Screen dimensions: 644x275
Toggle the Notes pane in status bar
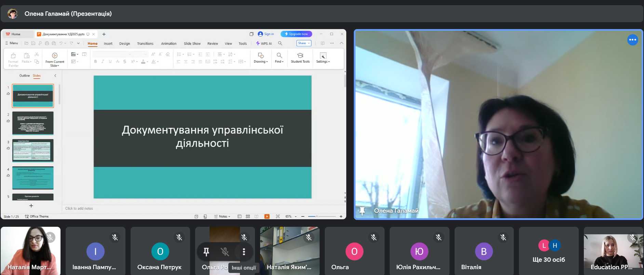pos(222,217)
